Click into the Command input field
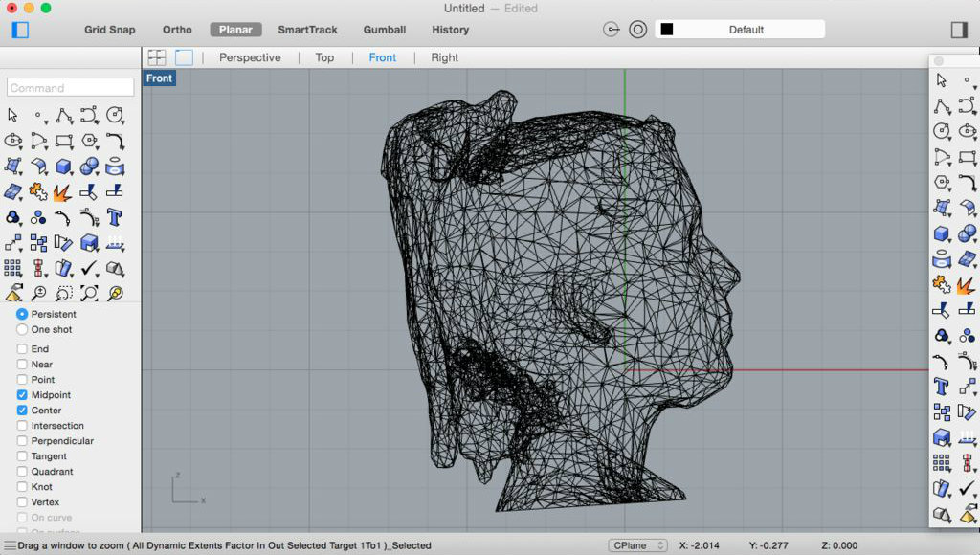This screenshot has height=555, width=980. (x=70, y=87)
